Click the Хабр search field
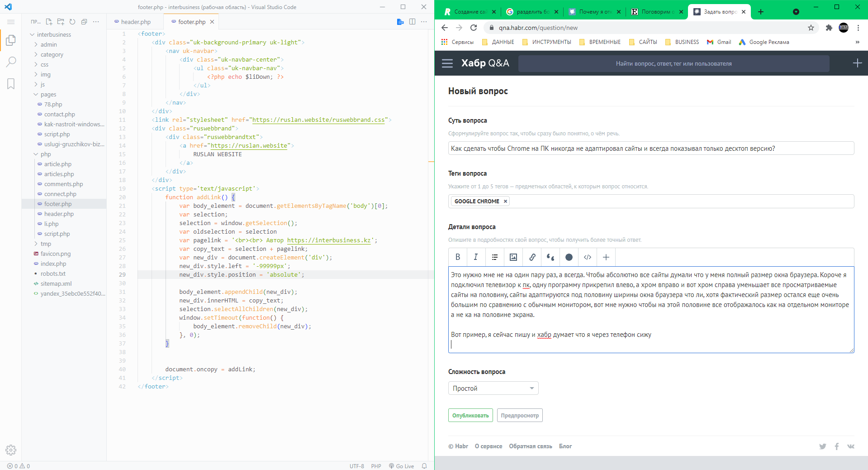The image size is (868, 470). [x=674, y=63]
